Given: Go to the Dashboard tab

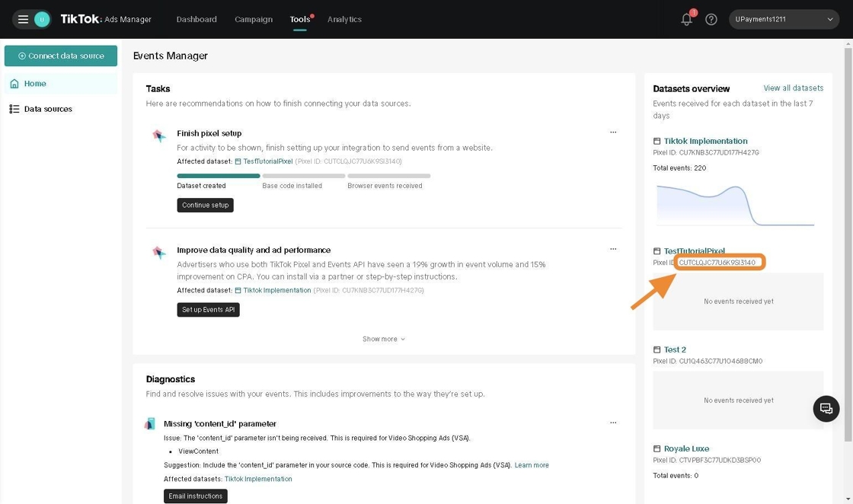Looking at the screenshot, I should pyautogui.click(x=196, y=20).
